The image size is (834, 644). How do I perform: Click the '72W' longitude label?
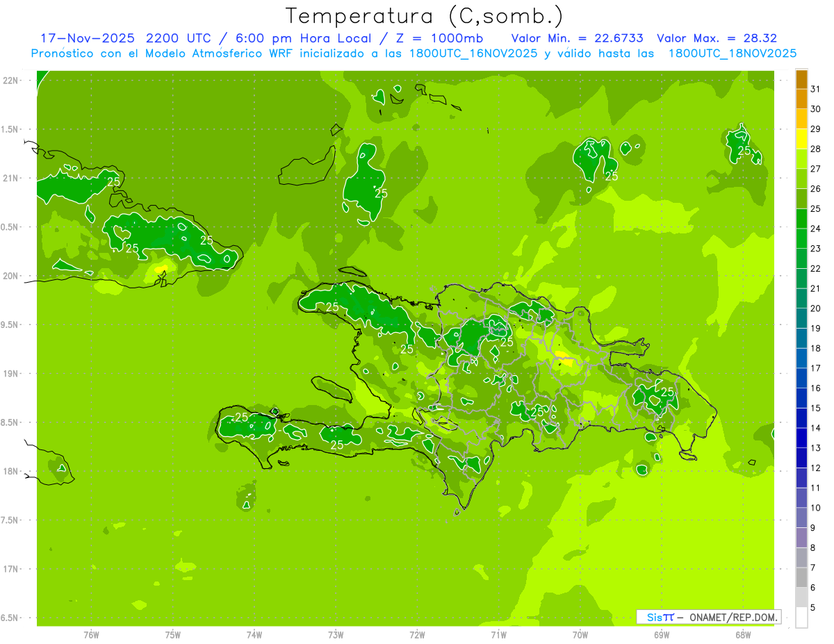point(417,634)
